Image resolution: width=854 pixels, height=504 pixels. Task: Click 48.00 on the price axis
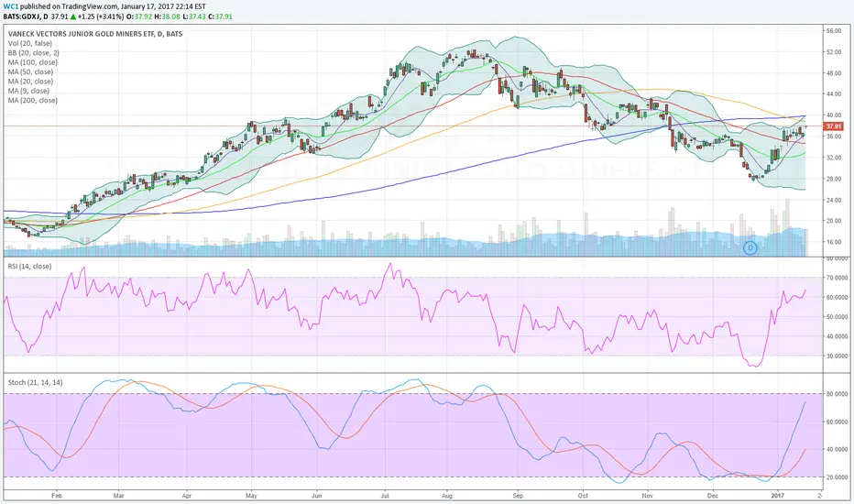click(833, 73)
